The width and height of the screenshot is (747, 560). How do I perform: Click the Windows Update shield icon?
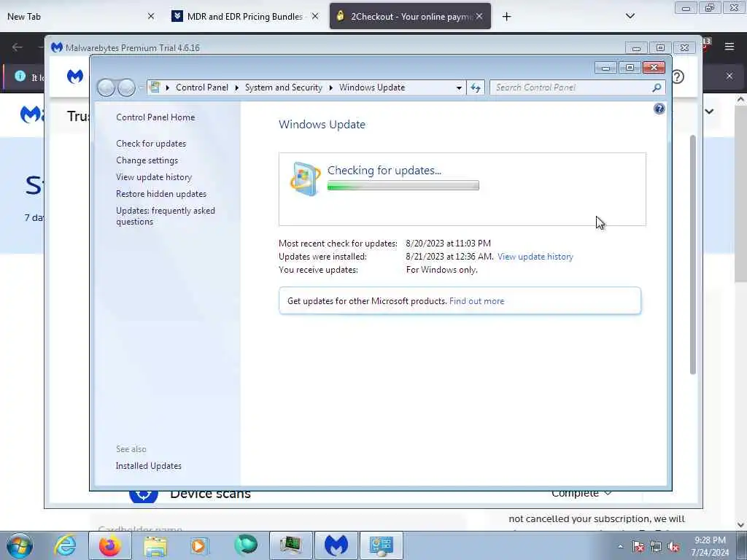point(305,179)
